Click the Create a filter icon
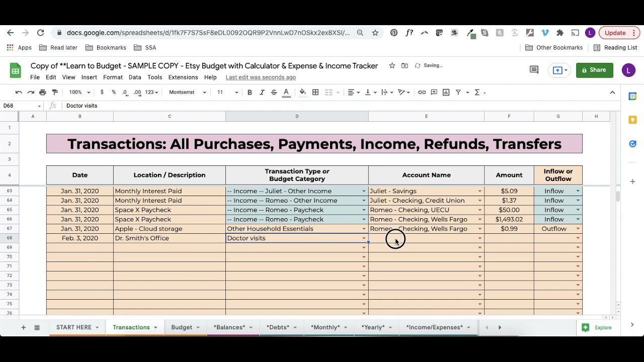644x362 pixels. click(458, 93)
